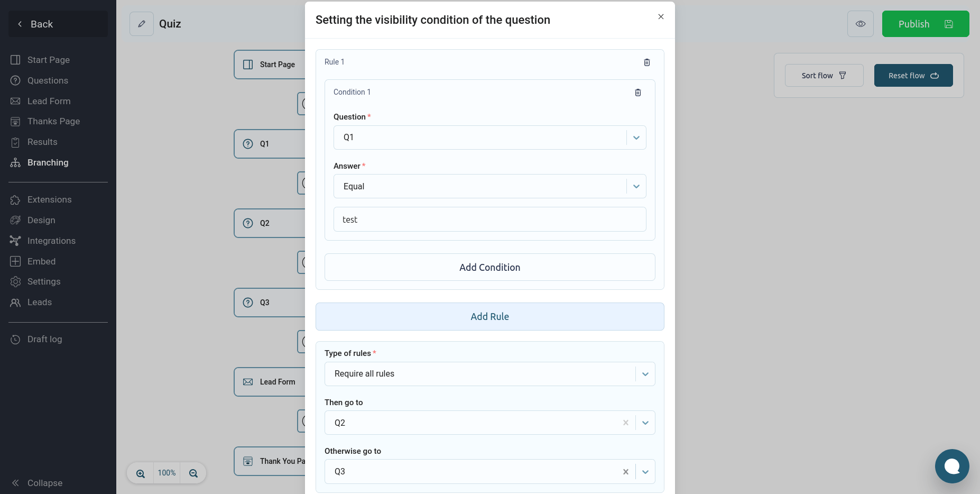Click the Embed plus-box icon
The image size is (980, 494).
point(15,261)
